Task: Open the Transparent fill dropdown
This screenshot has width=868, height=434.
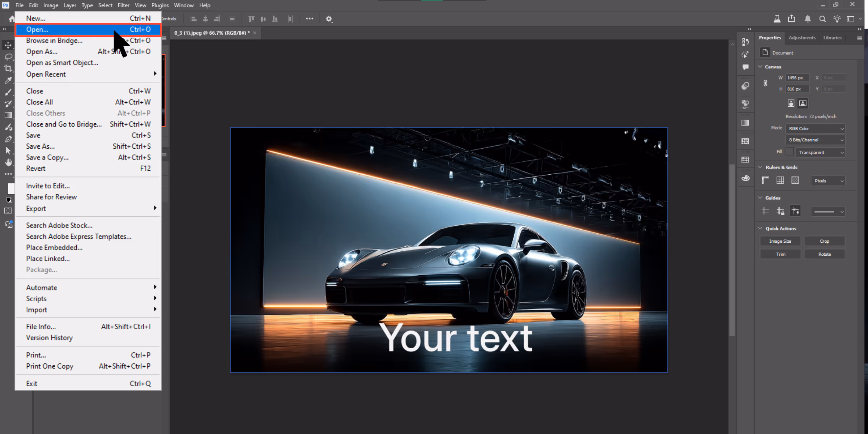Action: click(x=820, y=152)
